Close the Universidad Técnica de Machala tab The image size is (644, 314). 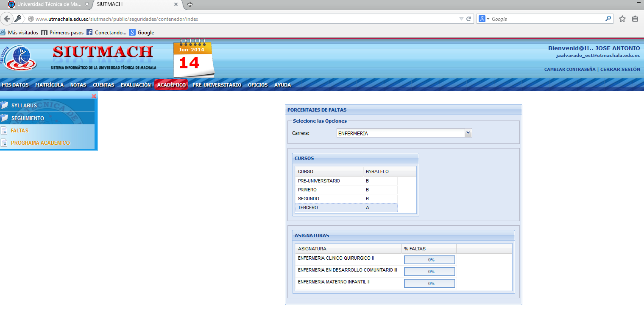point(87,4)
